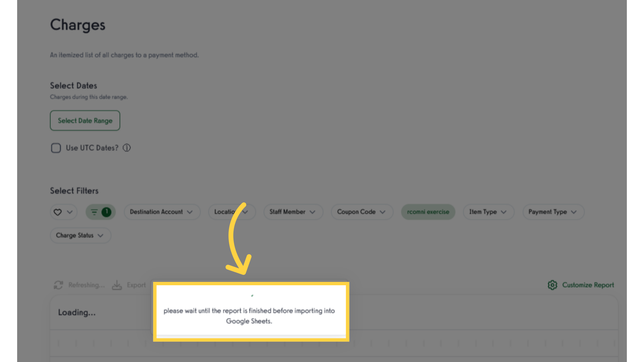644x362 pixels.
Task: Click the Coupon Code filter dropdown
Action: (361, 212)
